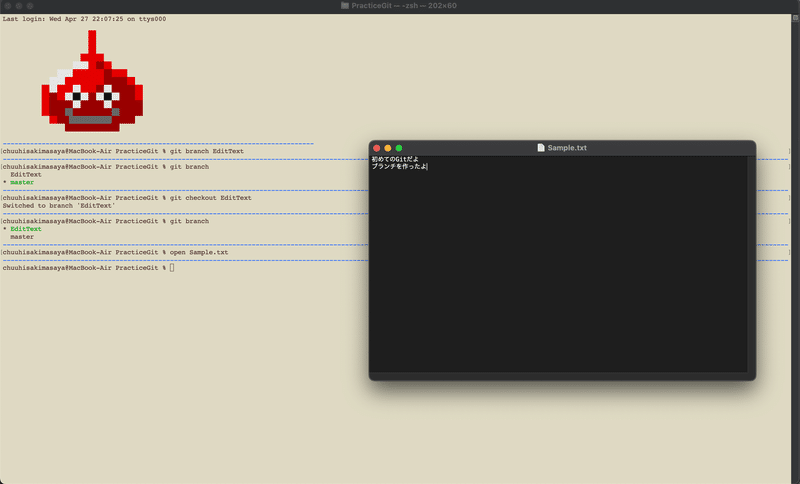Click the document icon beside the Sample.txt title

pyautogui.click(x=541, y=147)
